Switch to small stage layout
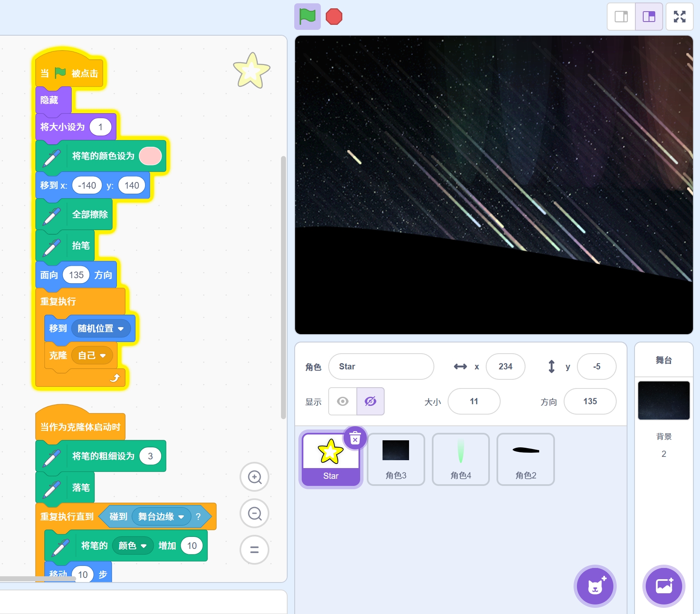The width and height of the screenshot is (700, 614). (x=621, y=17)
